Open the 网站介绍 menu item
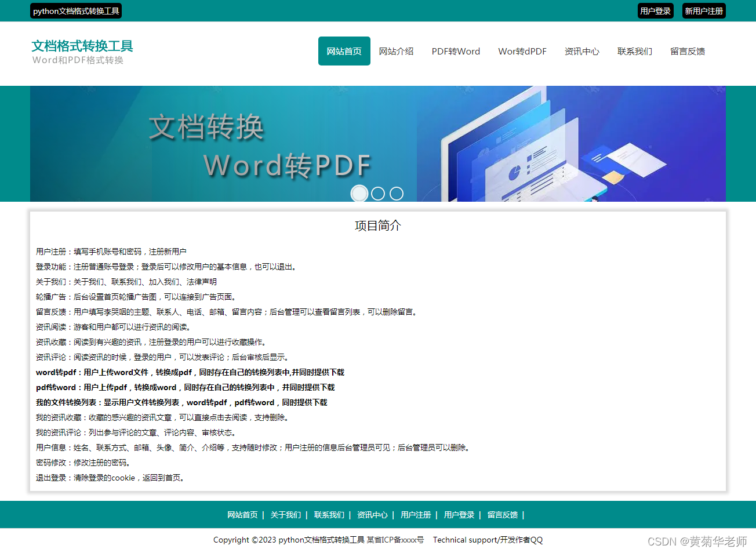Viewport: 756px width, 553px height. coord(397,51)
